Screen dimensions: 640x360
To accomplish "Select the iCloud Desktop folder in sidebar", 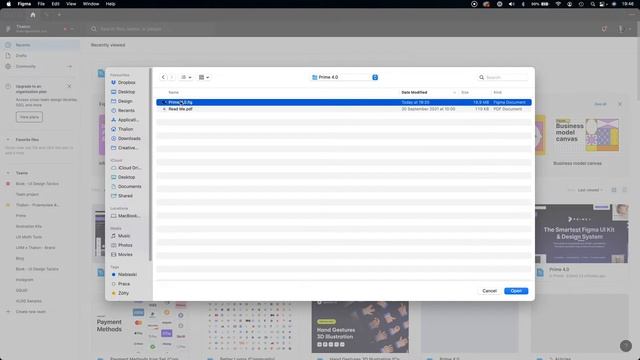I will tap(123, 177).
